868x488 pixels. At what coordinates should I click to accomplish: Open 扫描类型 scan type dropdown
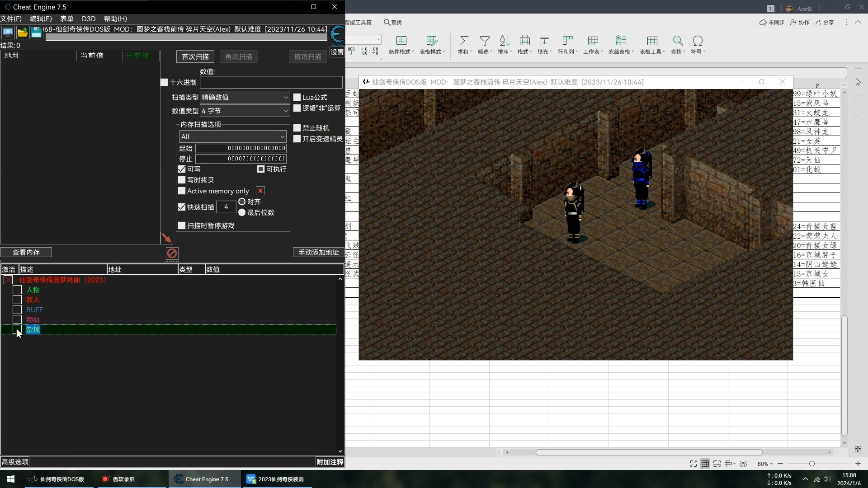pyautogui.click(x=245, y=97)
